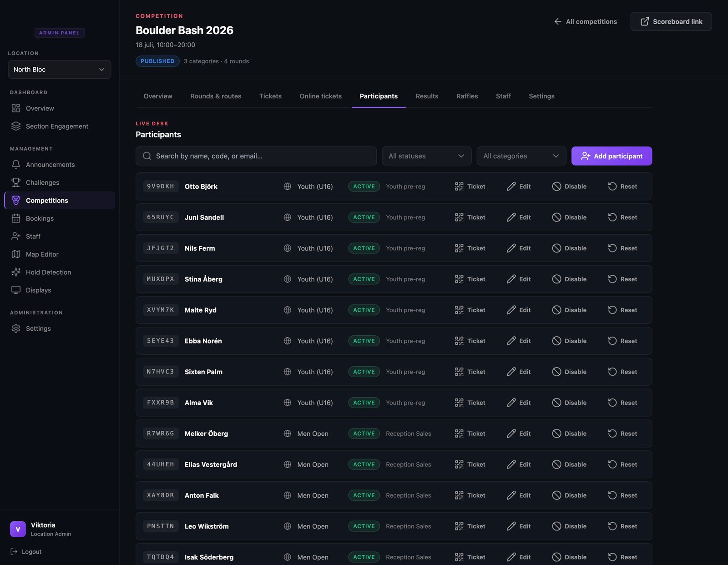Click the QR ticket icon for Otto Björk
728x565 pixels.
tap(459, 187)
